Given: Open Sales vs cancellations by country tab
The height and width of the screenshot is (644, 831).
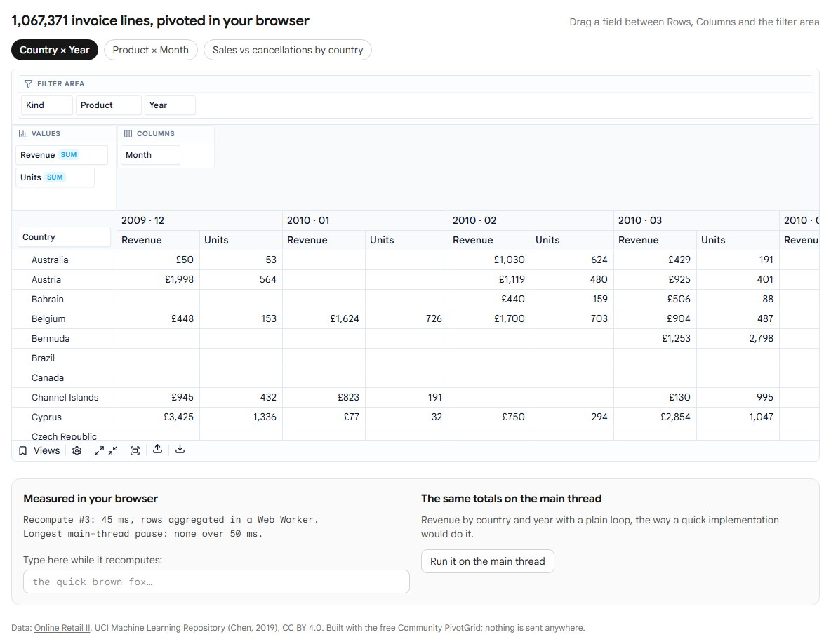Looking at the screenshot, I should [x=288, y=50].
